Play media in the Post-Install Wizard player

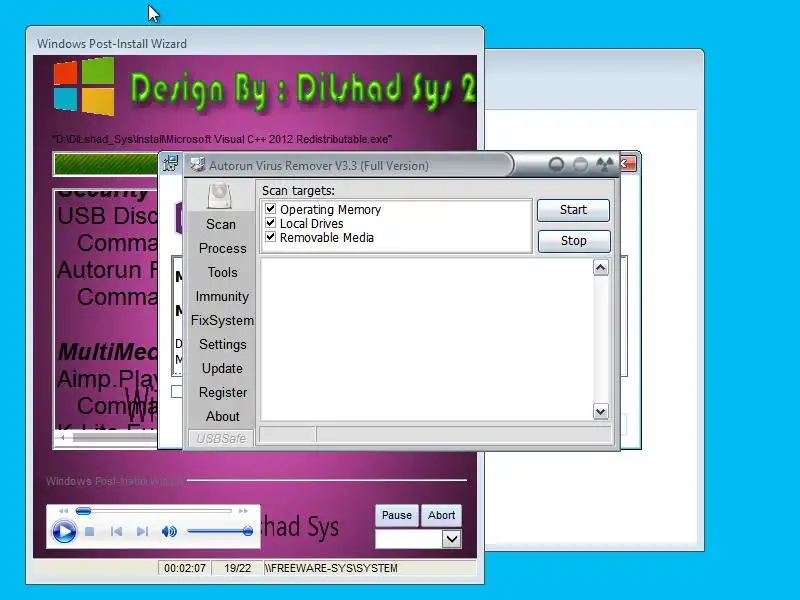pos(64,532)
